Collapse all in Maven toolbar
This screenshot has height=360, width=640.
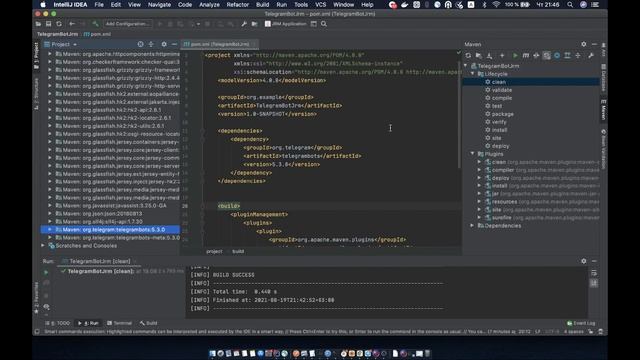click(578, 56)
